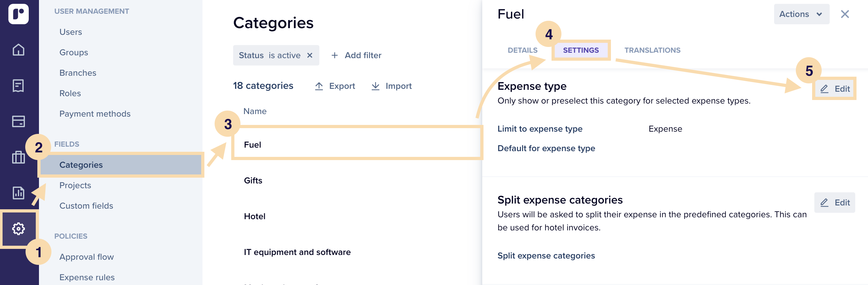This screenshot has height=285, width=868.
Task: Switch to the Translations tab
Action: coord(652,50)
